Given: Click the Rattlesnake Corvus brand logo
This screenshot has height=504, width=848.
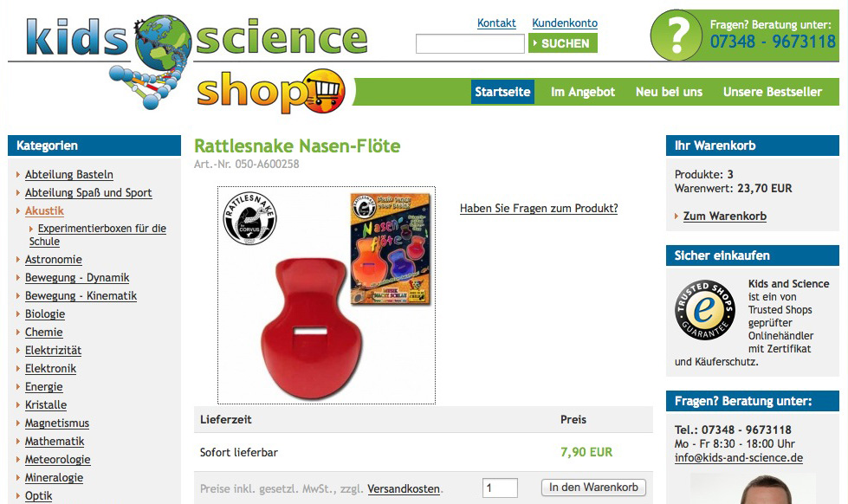Looking at the screenshot, I should click(x=249, y=218).
